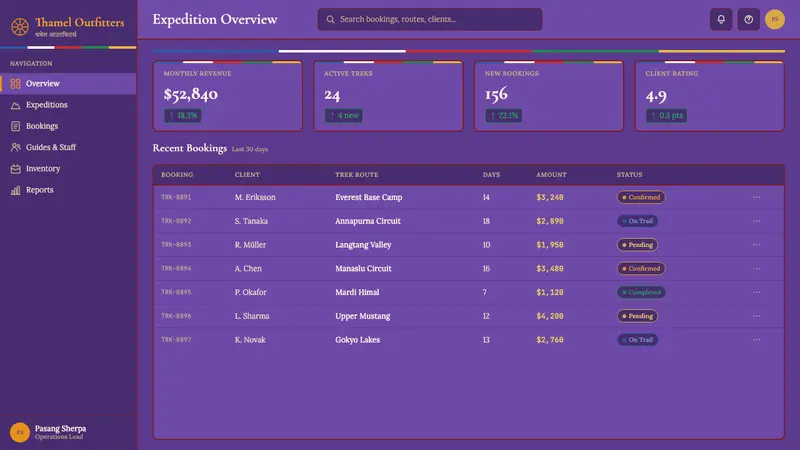Sort by STATUS column header

pyautogui.click(x=629, y=174)
